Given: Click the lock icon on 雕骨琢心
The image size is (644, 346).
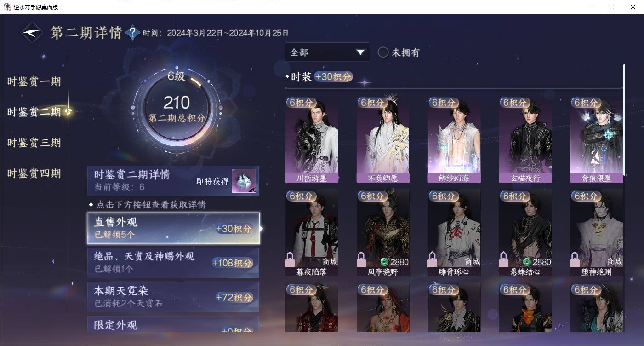Looking at the screenshot, I should tap(433, 259).
